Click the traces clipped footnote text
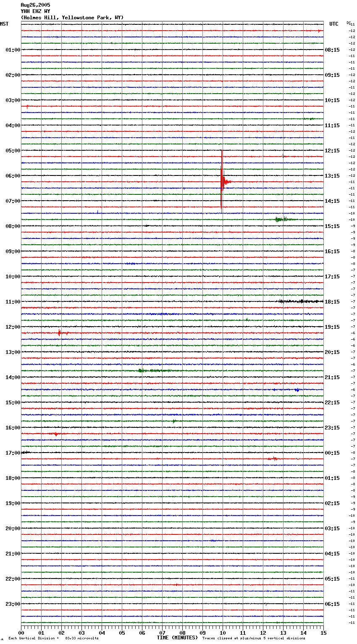357x644 pixels. [x=254, y=638]
